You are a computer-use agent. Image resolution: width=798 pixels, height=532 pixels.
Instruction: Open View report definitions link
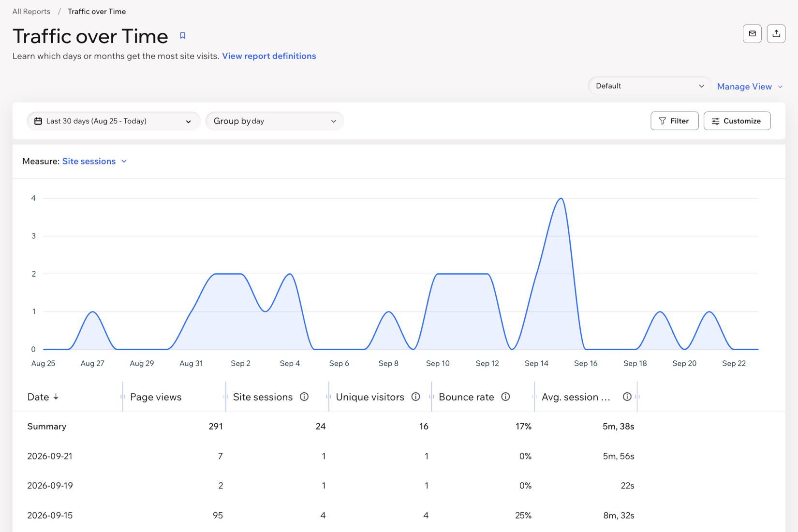pyautogui.click(x=269, y=56)
